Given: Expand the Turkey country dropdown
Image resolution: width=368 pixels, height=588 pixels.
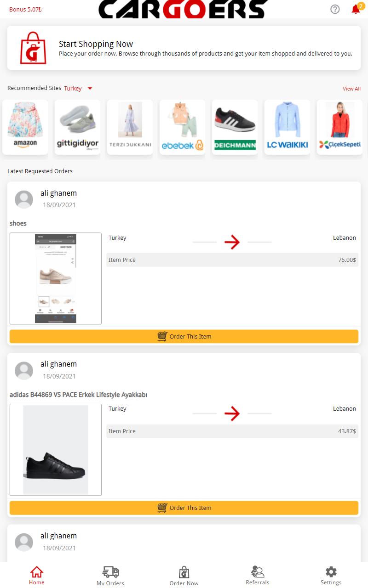Looking at the screenshot, I should pos(78,88).
